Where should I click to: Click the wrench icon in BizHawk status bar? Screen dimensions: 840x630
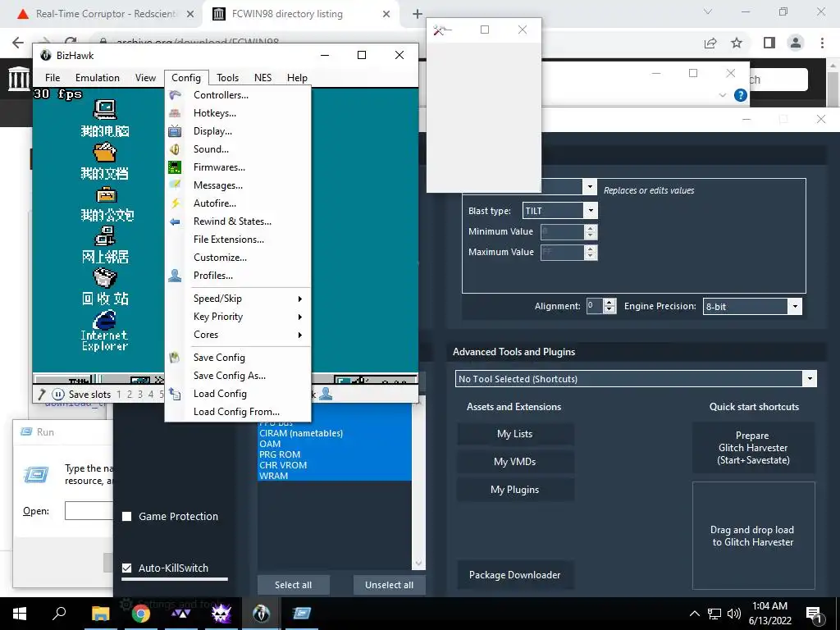42,395
